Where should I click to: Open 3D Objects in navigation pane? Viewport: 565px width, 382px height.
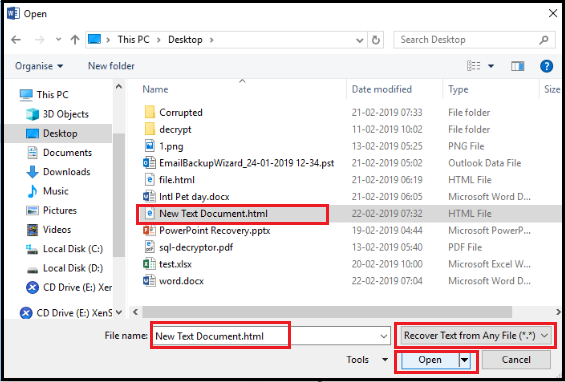pos(57,114)
